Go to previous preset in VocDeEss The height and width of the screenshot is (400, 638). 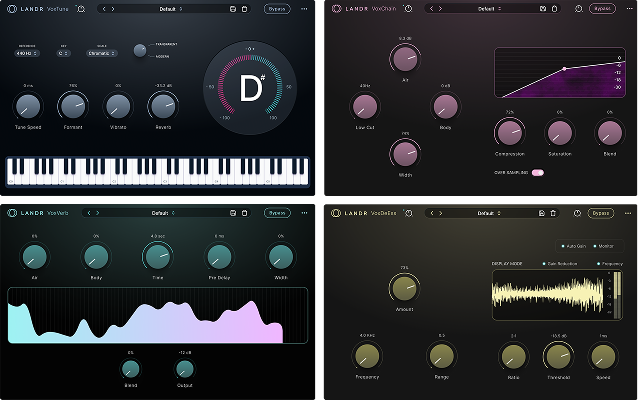[432, 213]
